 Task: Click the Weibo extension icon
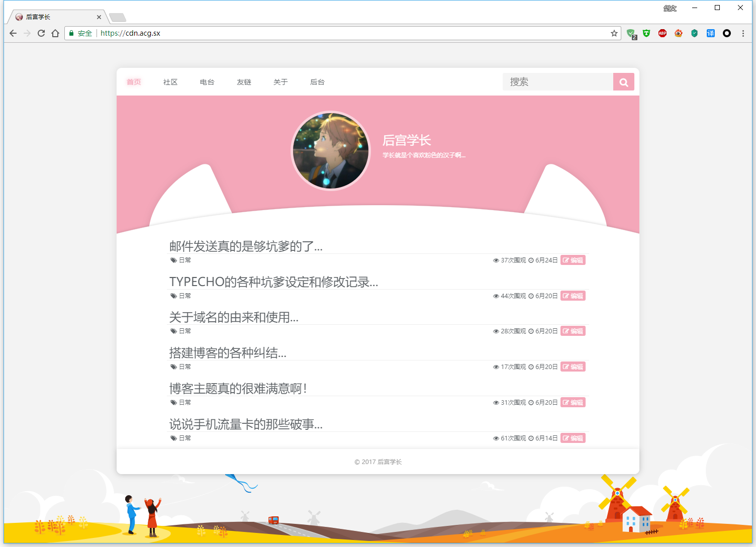tap(678, 33)
